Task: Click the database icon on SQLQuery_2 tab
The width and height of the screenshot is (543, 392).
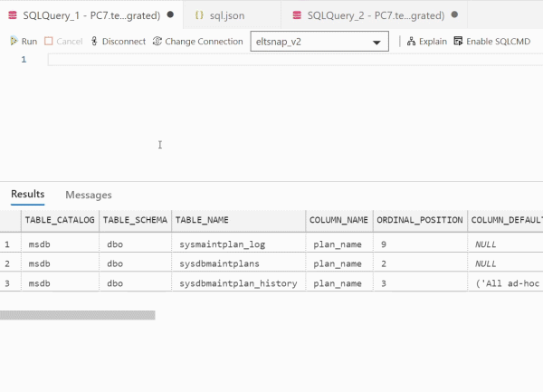Action: (297, 15)
